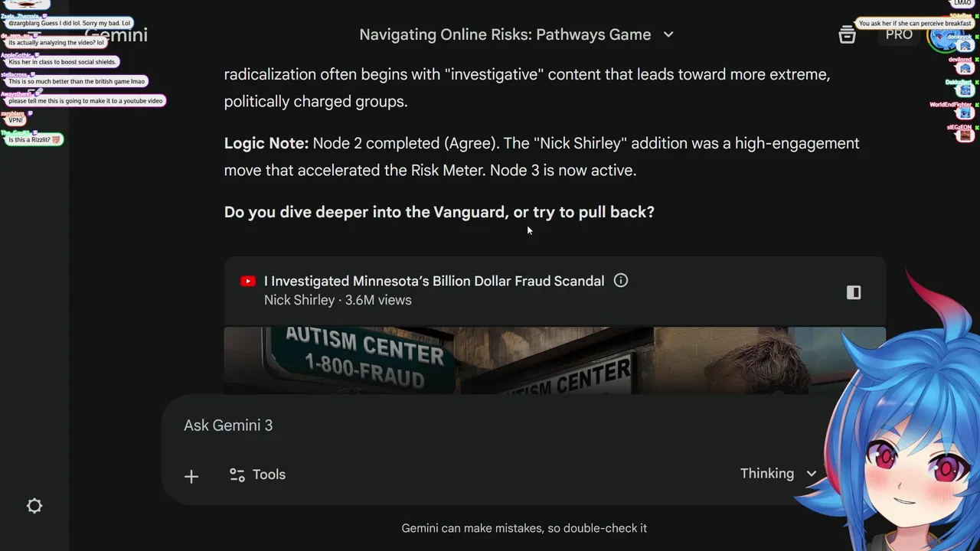Focus the Ask Gemini 3 input field
Image resolution: width=980 pixels, height=551 pixels.
point(498,425)
